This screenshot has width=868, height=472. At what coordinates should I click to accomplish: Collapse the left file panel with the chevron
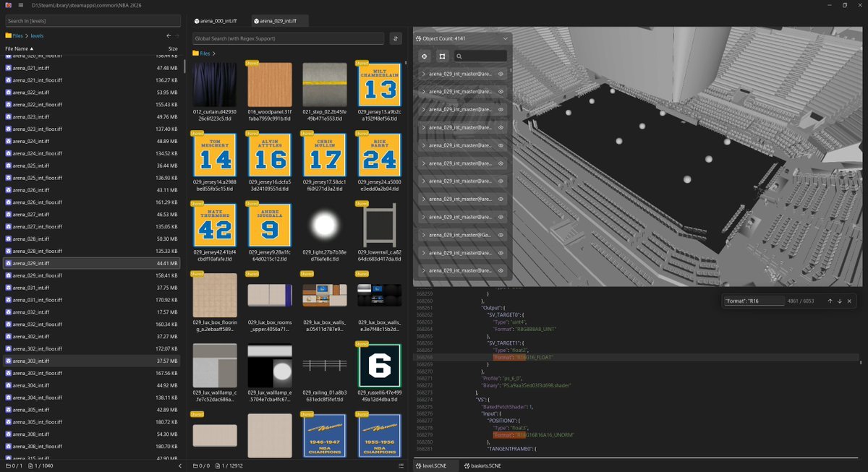(x=180, y=465)
